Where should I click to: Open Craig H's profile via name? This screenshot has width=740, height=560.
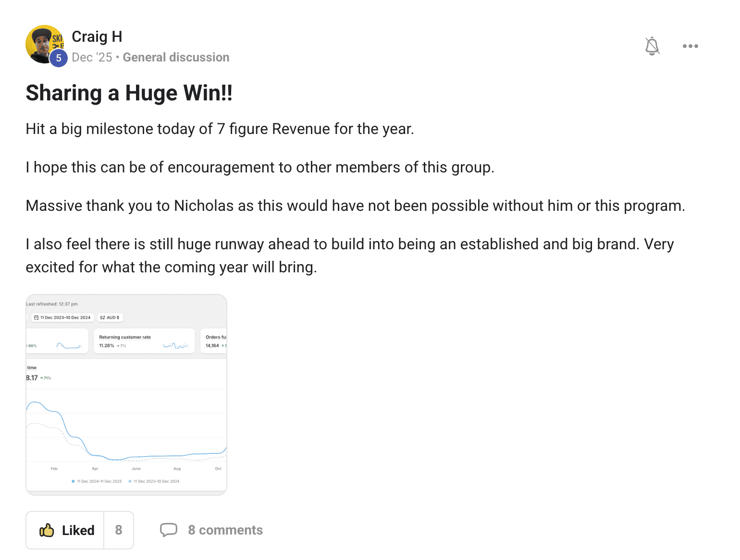point(97,37)
